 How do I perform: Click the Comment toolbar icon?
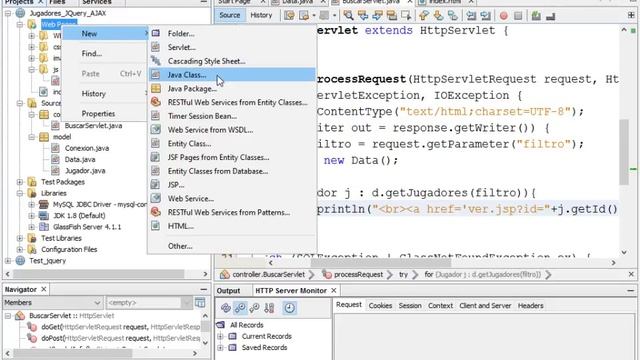536,16
